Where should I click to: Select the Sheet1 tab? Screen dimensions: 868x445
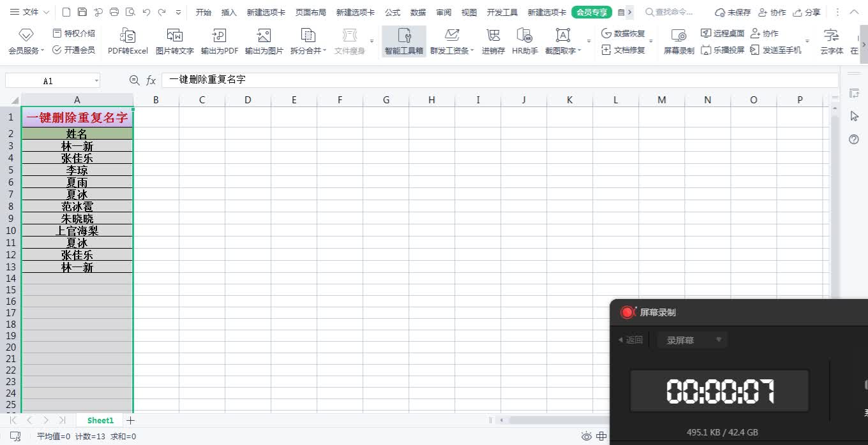(x=100, y=420)
